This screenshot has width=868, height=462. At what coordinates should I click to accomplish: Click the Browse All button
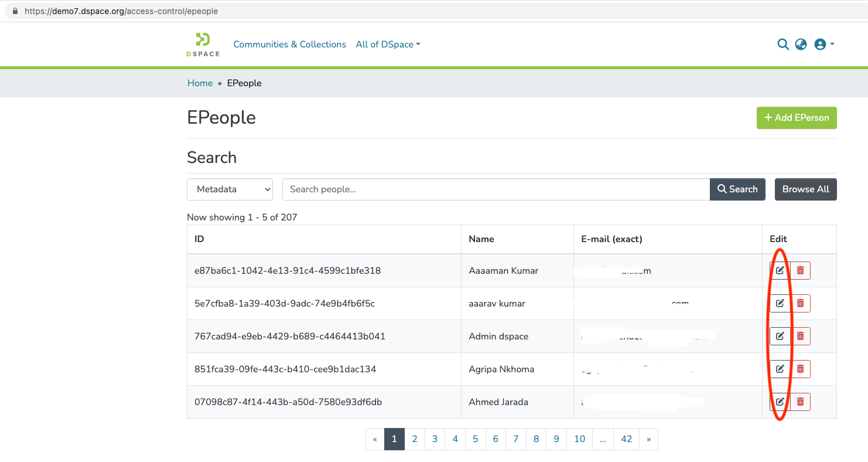coord(805,189)
